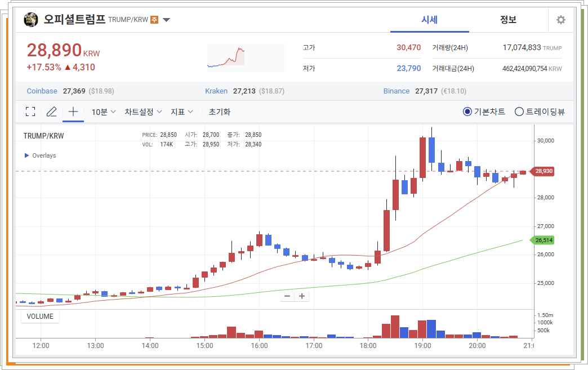Toggle fullscreen chart mode icon

[30, 112]
